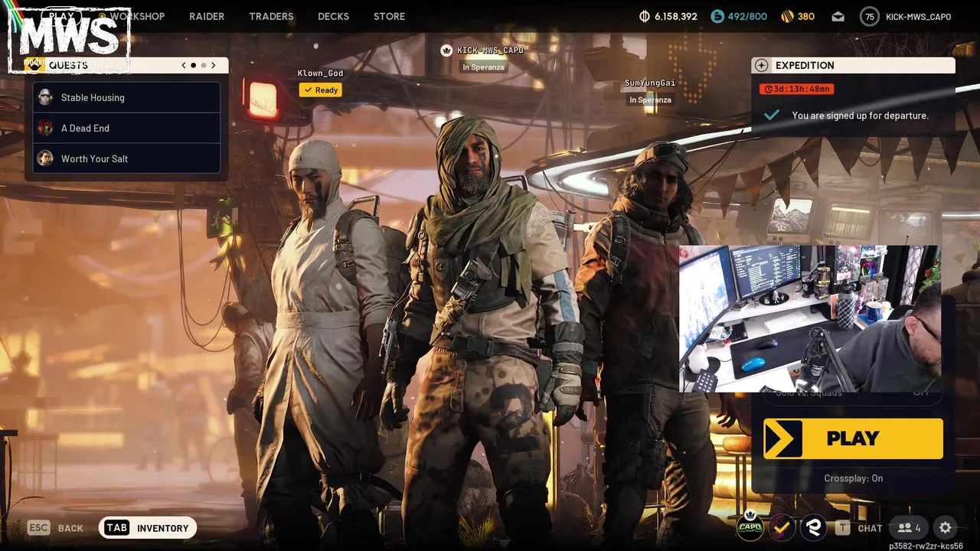Click the blue stash capacity icon
This screenshot has width=980, height=551.
point(717,16)
